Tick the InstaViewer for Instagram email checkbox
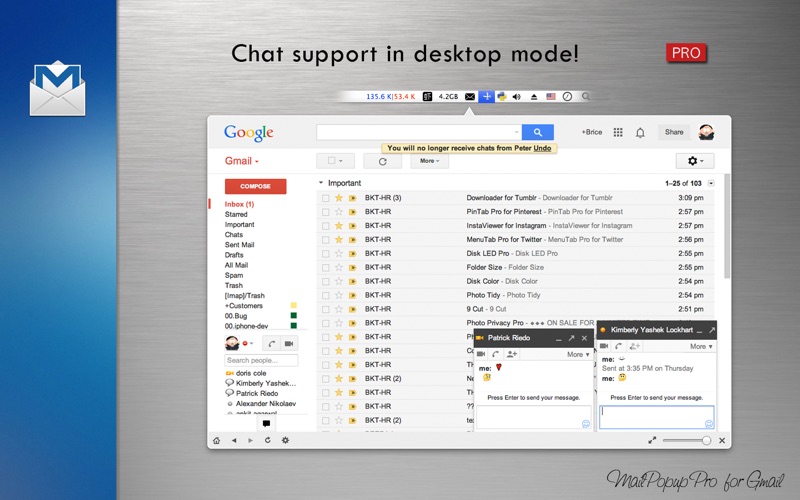 tap(326, 226)
